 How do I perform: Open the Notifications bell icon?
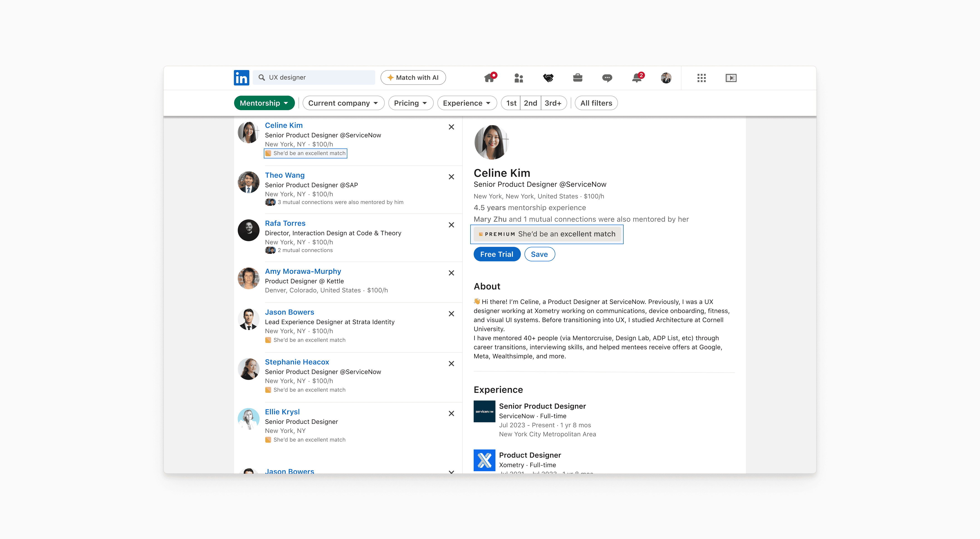click(x=637, y=78)
